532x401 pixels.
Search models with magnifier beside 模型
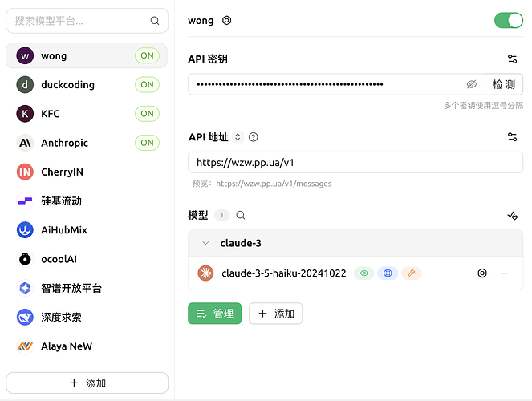241,215
